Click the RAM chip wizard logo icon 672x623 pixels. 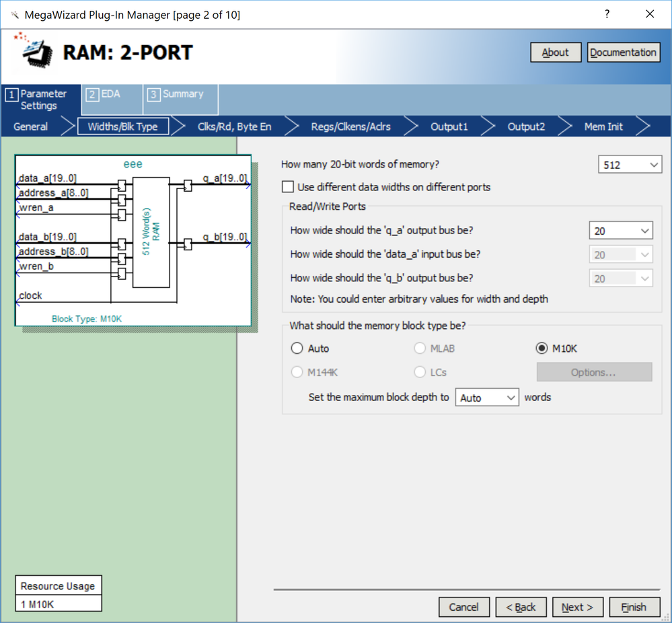(x=34, y=49)
